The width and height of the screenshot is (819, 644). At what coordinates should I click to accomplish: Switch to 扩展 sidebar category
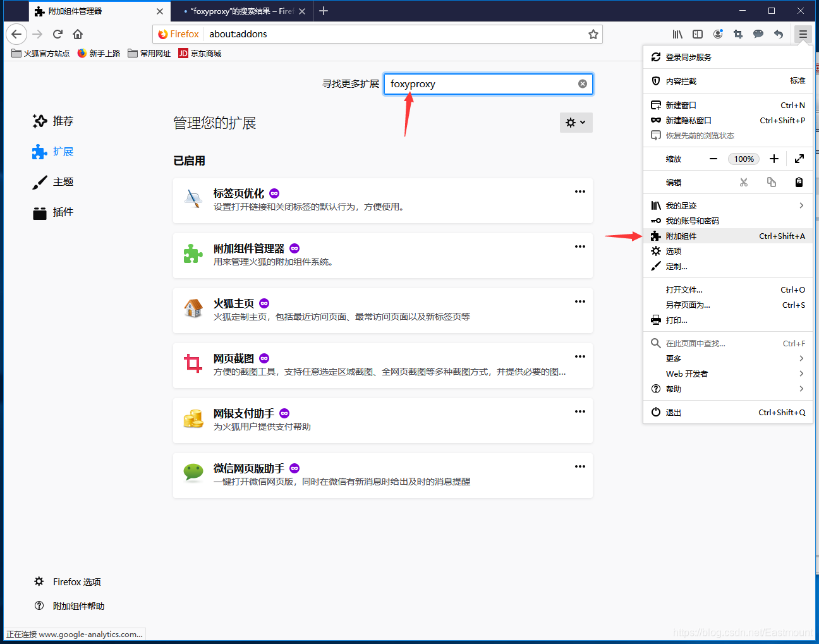pos(53,151)
